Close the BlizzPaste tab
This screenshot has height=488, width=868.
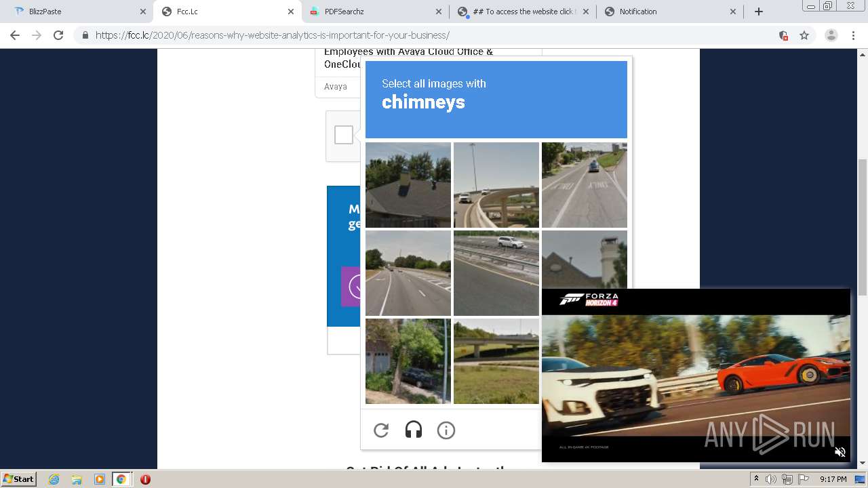click(143, 12)
